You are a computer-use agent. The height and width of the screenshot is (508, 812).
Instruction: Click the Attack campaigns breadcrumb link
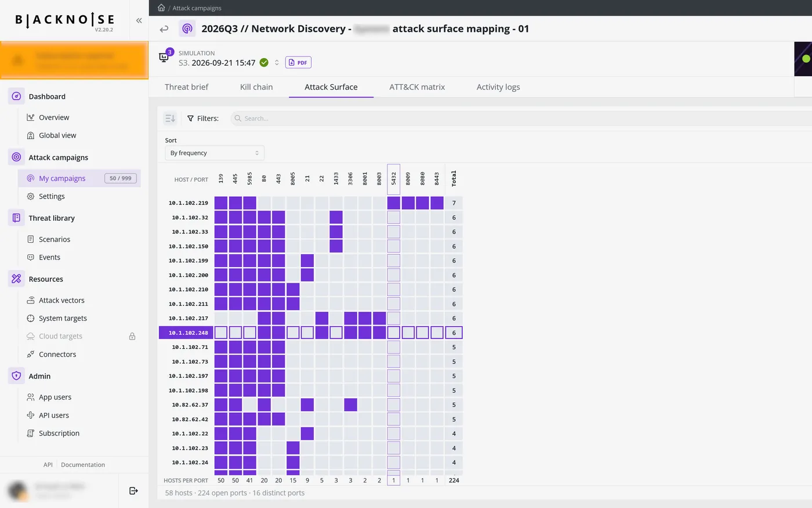pyautogui.click(x=197, y=8)
